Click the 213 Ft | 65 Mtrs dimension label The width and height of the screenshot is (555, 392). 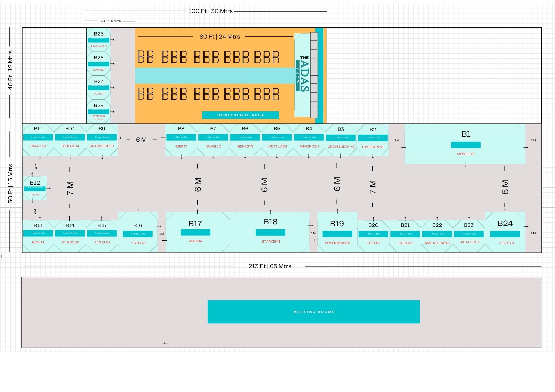(x=269, y=266)
